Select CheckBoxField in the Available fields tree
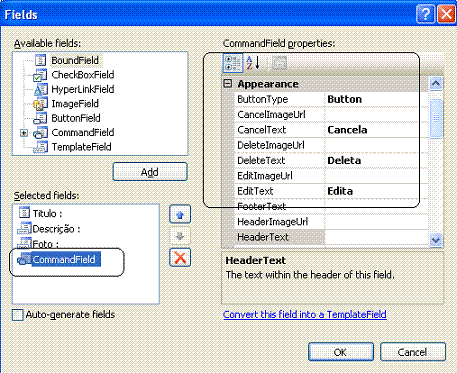The width and height of the screenshot is (457, 373). pos(83,75)
